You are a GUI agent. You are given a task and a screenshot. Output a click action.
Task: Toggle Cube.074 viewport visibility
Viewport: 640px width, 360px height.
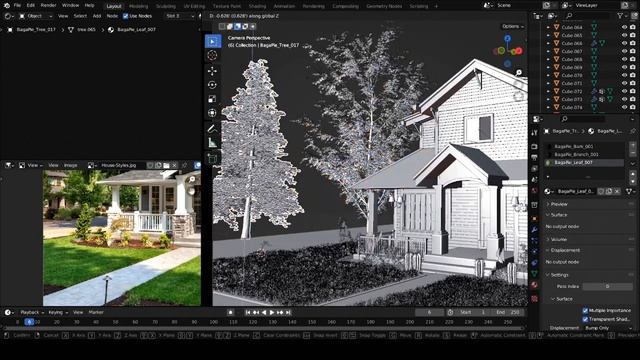click(x=624, y=107)
